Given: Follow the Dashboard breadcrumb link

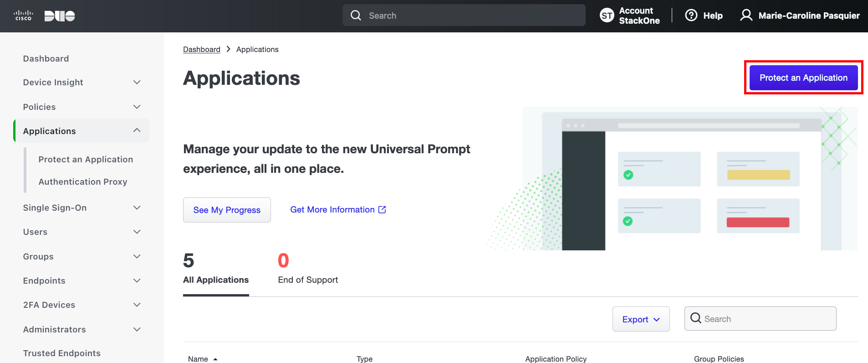Looking at the screenshot, I should click(x=202, y=49).
